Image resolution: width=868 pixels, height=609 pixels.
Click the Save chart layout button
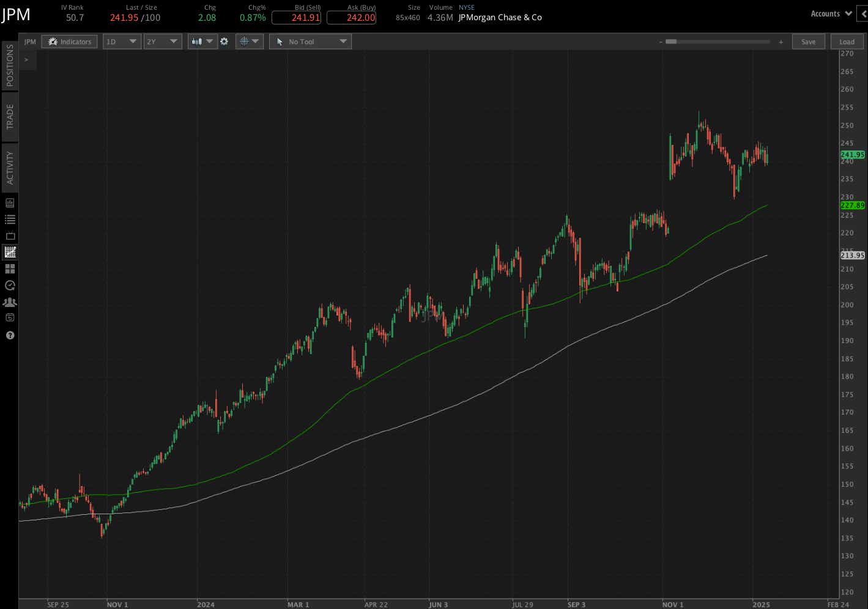[808, 41]
